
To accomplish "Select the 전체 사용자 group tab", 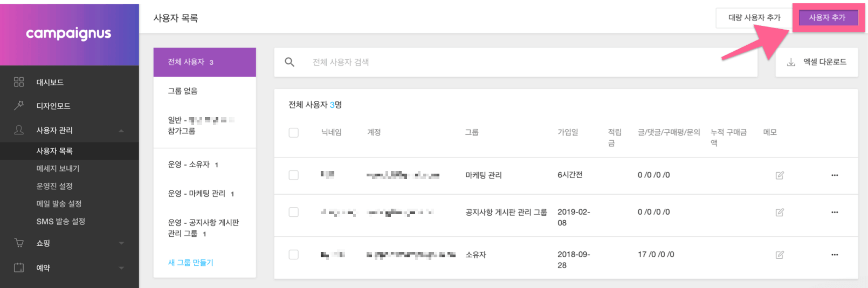I will (204, 62).
